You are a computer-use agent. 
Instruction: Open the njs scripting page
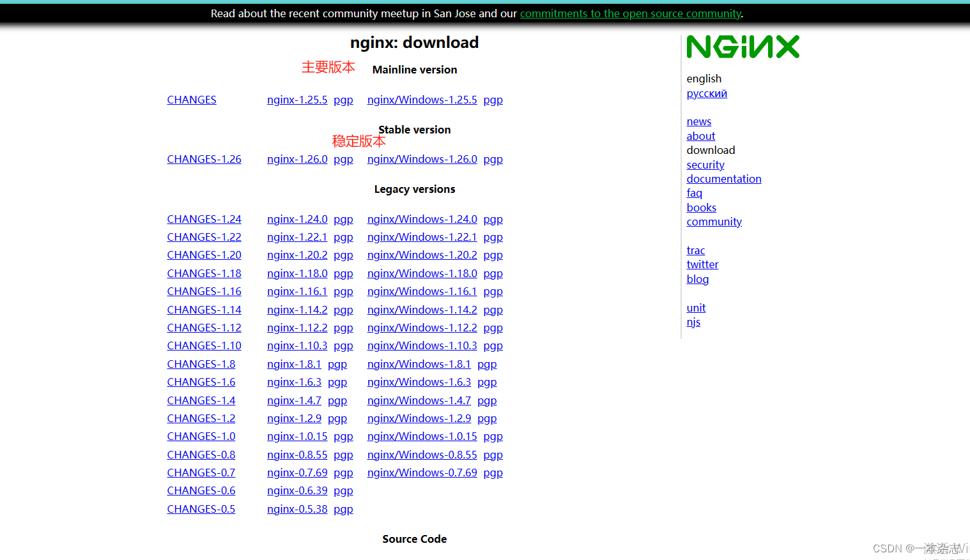point(693,322)
